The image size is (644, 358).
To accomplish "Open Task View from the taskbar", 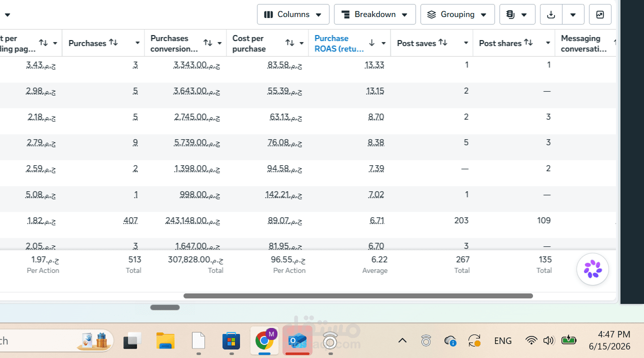I will click(x=132, y=341).
